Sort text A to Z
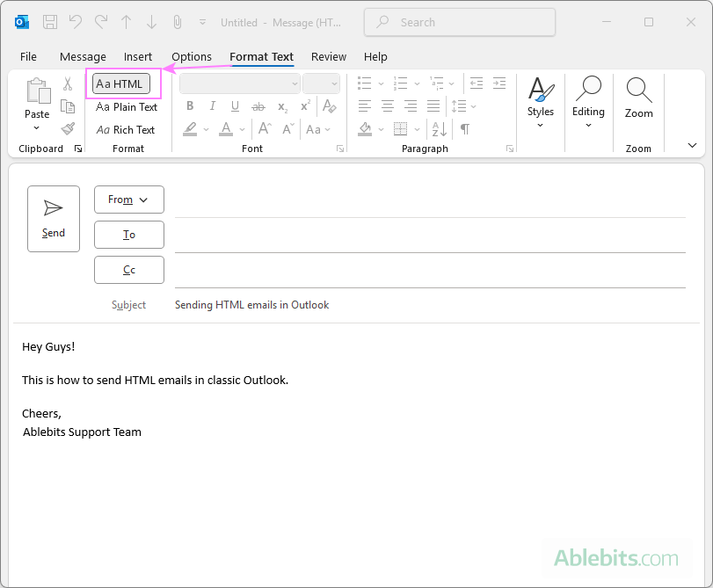Image resolution: width=713 pixels, height=588 pixels. click(x=440, y=129)
